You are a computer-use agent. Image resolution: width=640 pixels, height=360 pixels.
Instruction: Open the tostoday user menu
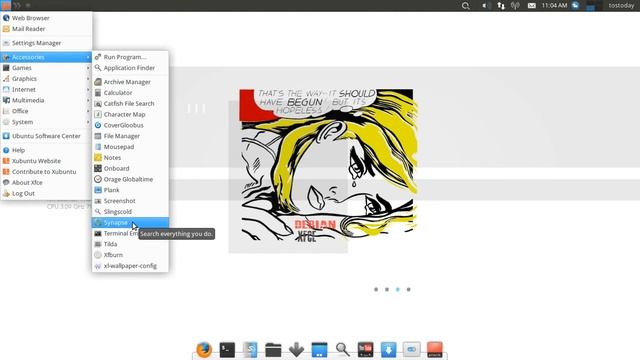coord(621,5)
